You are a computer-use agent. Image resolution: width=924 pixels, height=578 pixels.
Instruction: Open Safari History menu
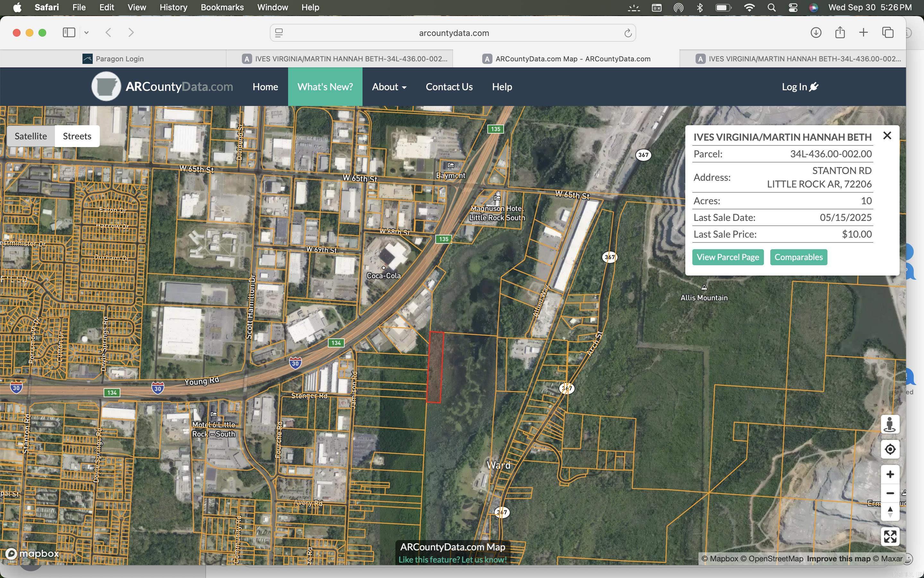pos(173,7)
